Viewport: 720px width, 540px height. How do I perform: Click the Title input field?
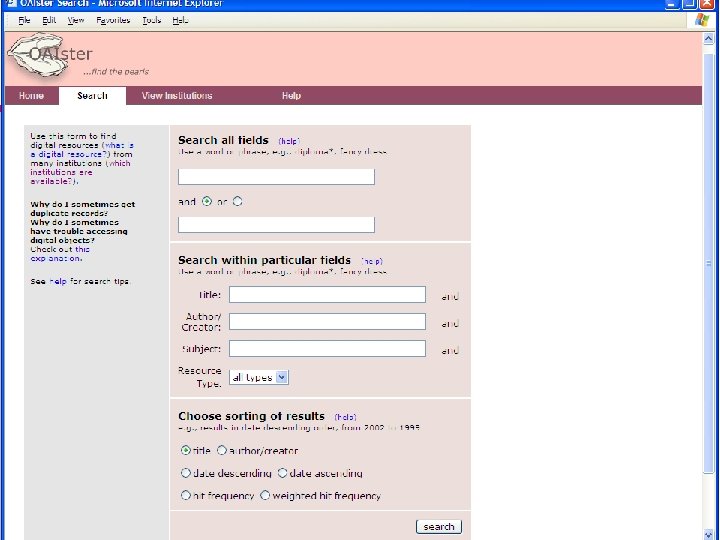point(327,295)
